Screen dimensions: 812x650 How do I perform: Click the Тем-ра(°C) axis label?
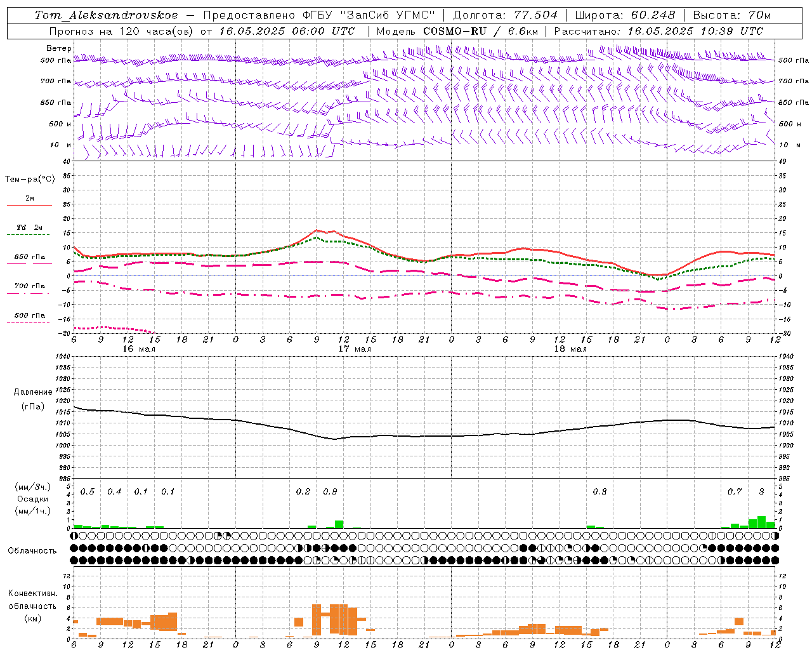pyautogui.click(x=30, y=180)
